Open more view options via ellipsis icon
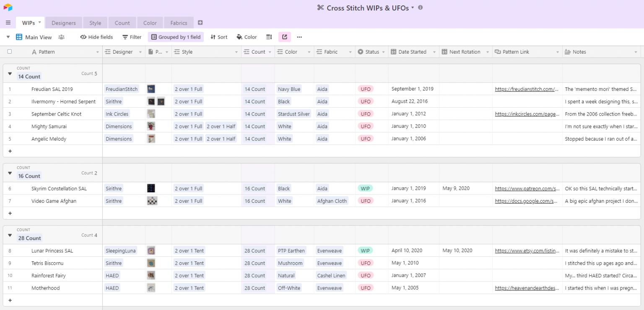This screenshot has width=644, height=310. coord(299,37)
